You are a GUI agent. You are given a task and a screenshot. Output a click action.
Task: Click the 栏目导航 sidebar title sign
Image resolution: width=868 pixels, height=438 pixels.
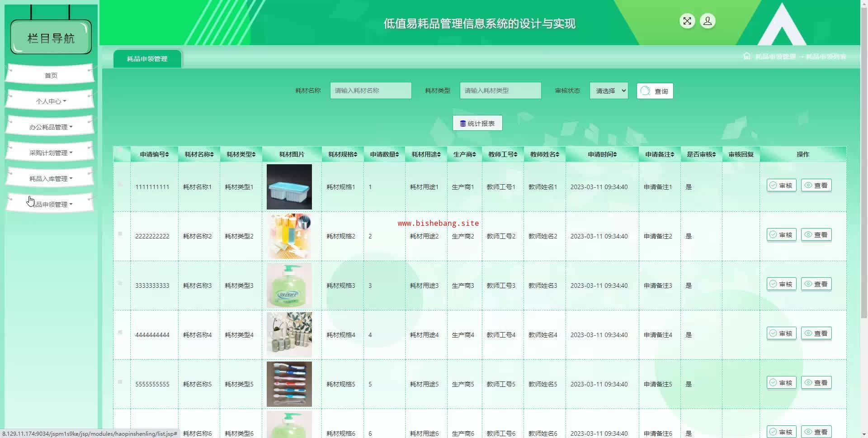click(x=51, y=38)
